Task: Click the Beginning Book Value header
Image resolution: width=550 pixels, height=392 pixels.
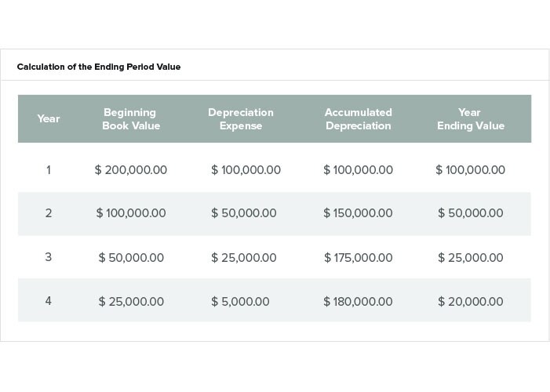Action: (x=131, y=119)
